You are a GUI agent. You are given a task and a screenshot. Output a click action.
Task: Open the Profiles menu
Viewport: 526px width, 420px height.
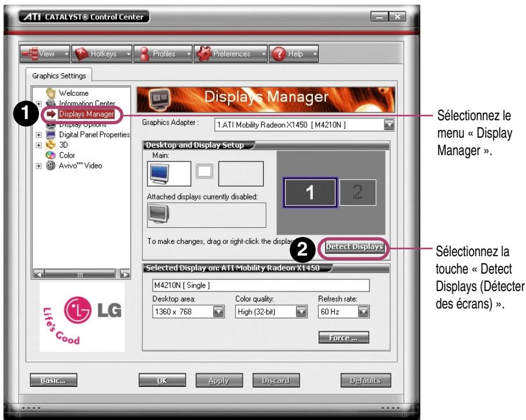(x=163, y=53)
